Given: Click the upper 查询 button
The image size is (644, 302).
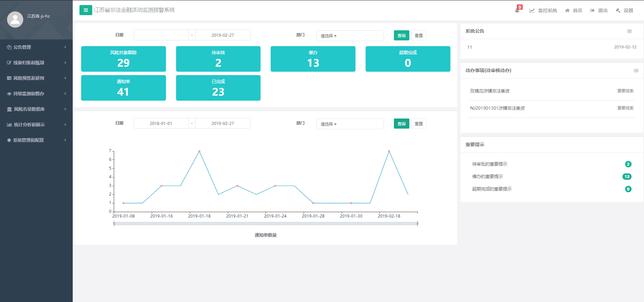Looking at the screenshot, I should (401, 35).
